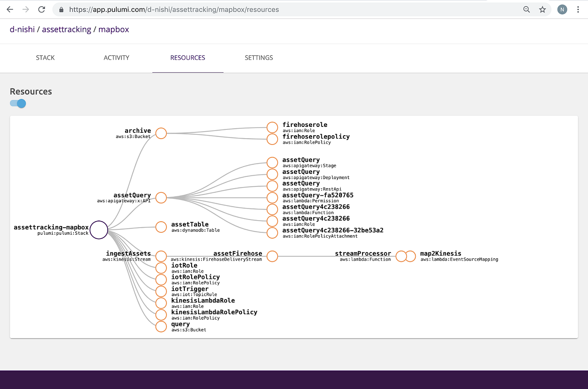This screenshot has width=588, height=389.
Task: Navigate to the d-nishi breadcrumb link
Action: pos(22,29)
